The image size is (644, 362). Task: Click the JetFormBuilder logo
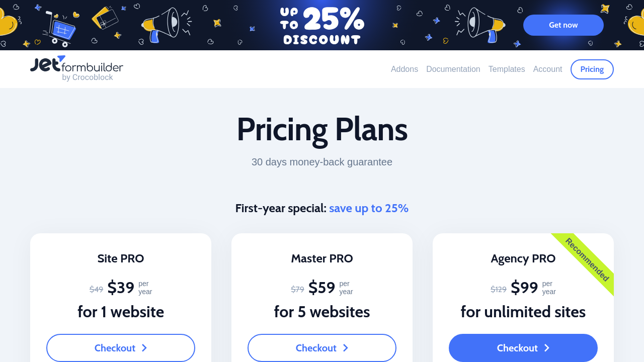76,68
